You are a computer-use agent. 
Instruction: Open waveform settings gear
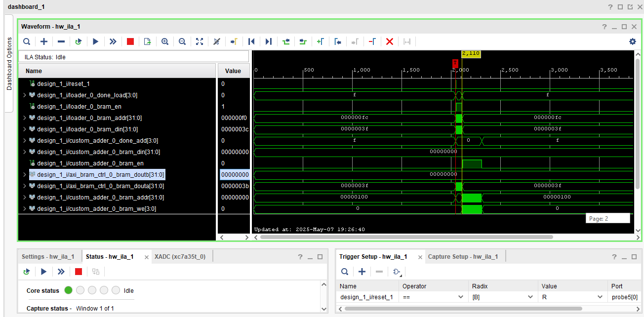[632, 41]
